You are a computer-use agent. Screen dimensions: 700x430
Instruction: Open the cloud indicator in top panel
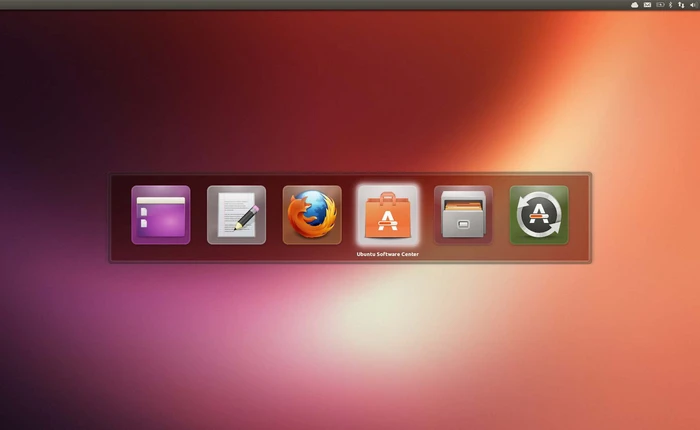[x=634, y=4]
